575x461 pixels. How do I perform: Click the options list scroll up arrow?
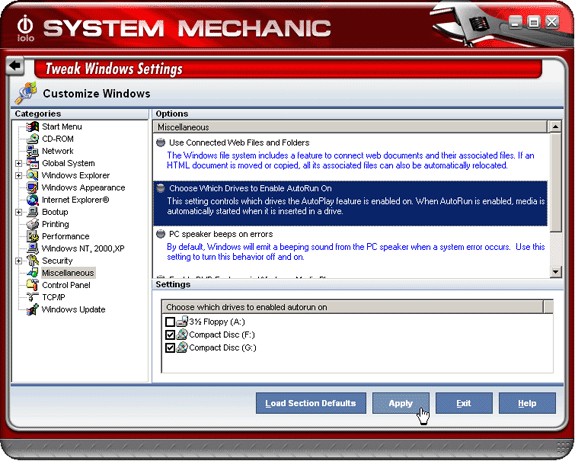pos(555,127)
